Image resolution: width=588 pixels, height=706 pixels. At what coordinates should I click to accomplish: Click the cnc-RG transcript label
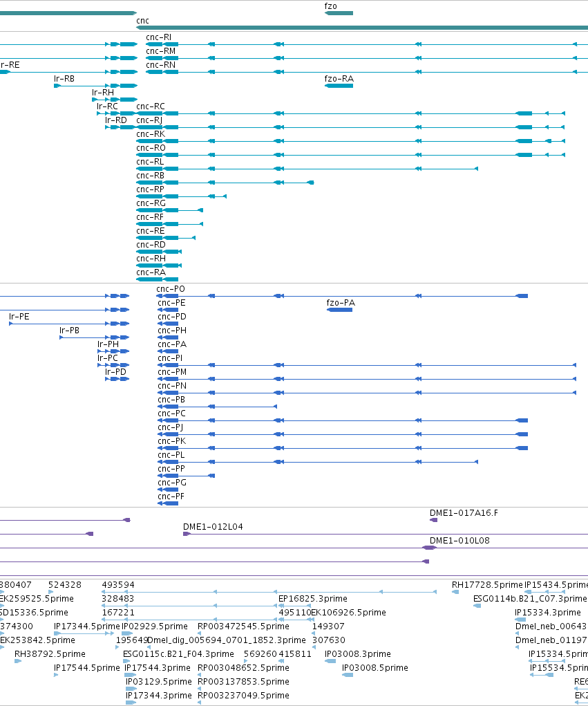click(151, 203)
